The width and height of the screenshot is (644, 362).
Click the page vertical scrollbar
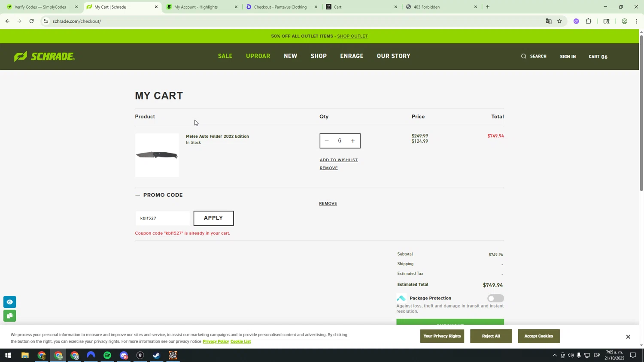tap(641, 114)
